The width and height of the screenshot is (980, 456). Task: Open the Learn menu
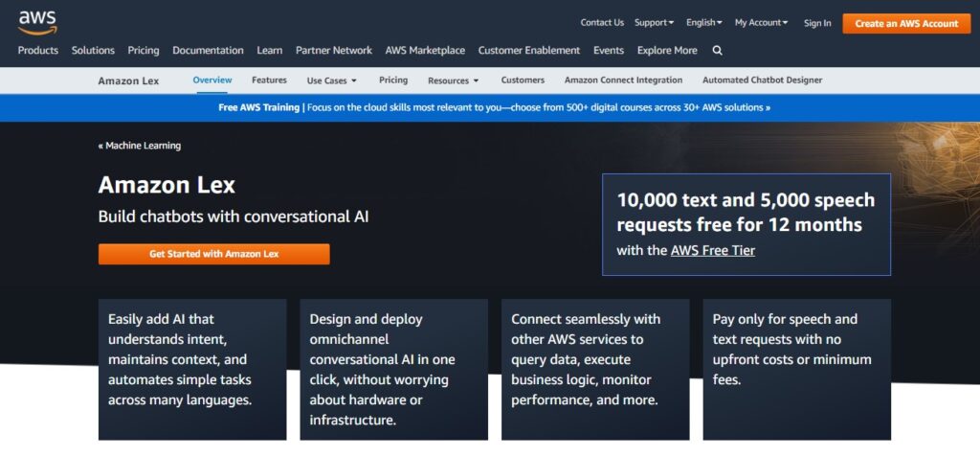point(269,50)
